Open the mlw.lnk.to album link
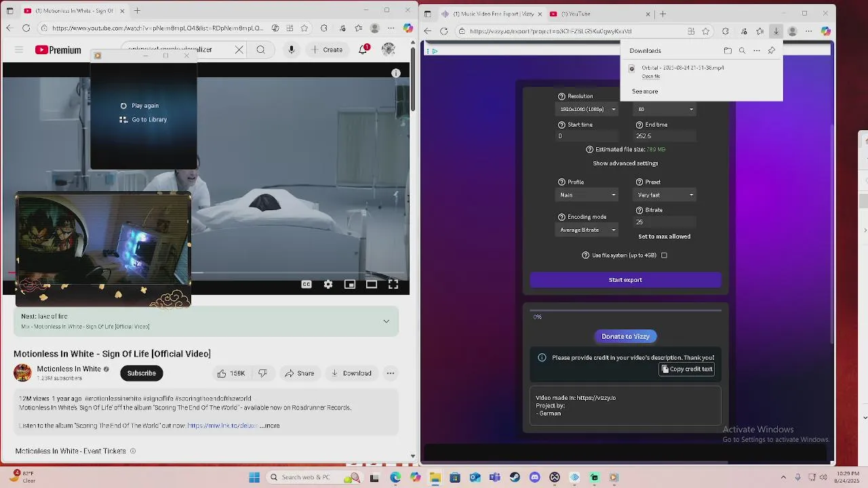 [x=222, y=426]
